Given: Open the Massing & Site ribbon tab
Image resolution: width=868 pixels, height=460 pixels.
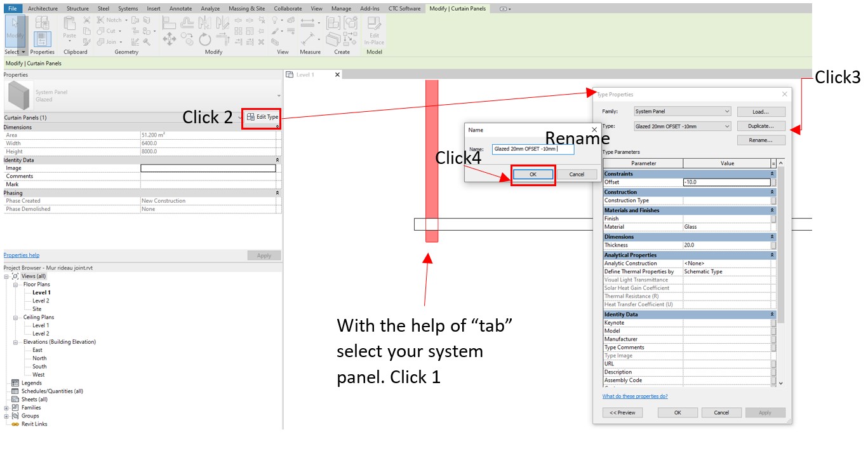Looking at the screenshot, I should 246,9.
